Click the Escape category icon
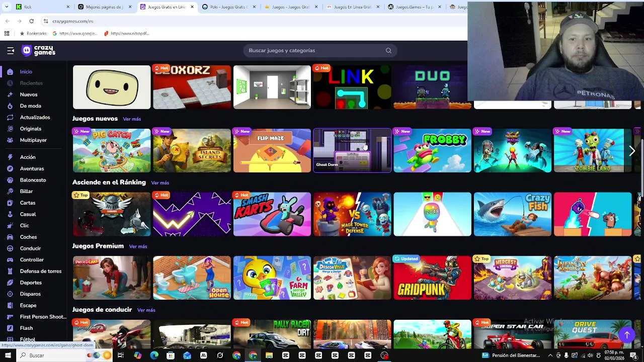This screenshot has height=362, width=644. 10,305
